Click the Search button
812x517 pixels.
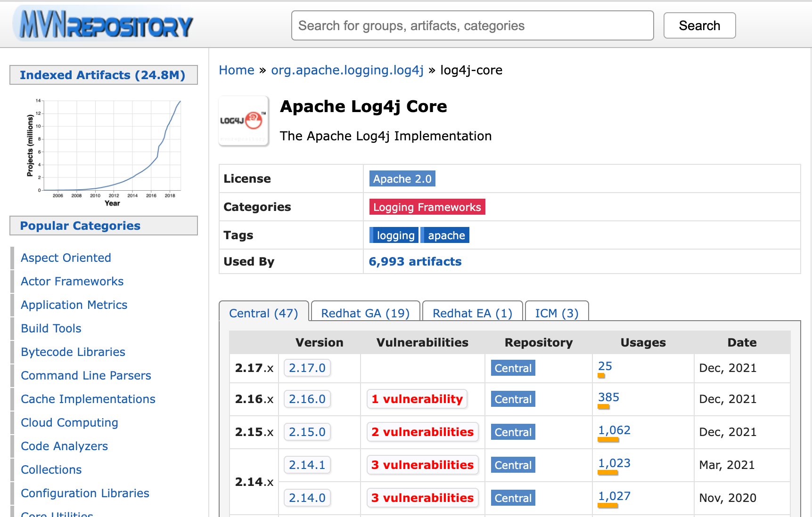pyautogui.click(x=699, y=25)
